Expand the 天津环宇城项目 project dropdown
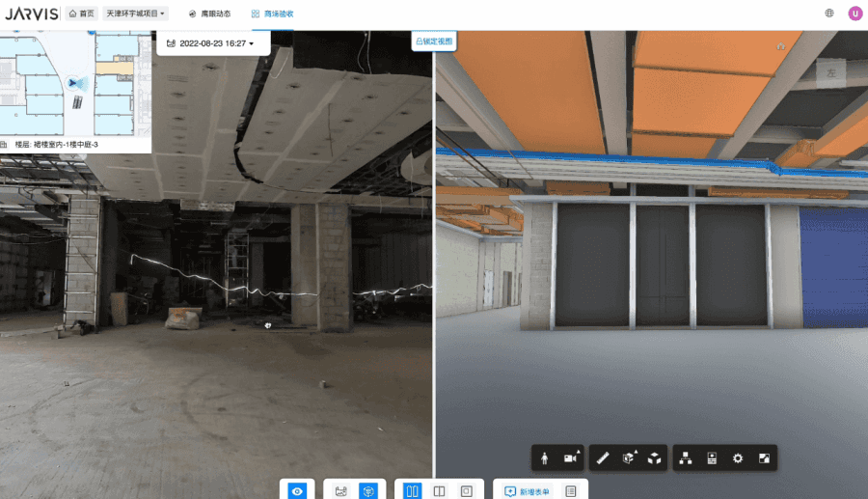 tap(136, 14)
